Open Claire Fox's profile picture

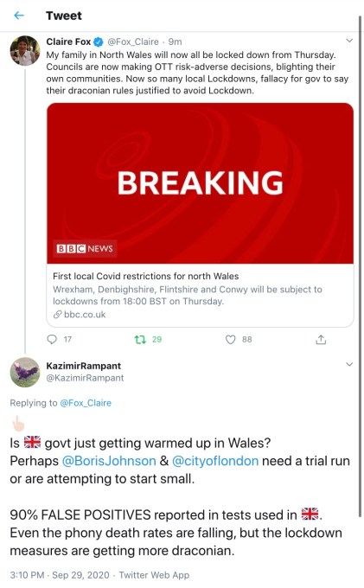[25, 51]
